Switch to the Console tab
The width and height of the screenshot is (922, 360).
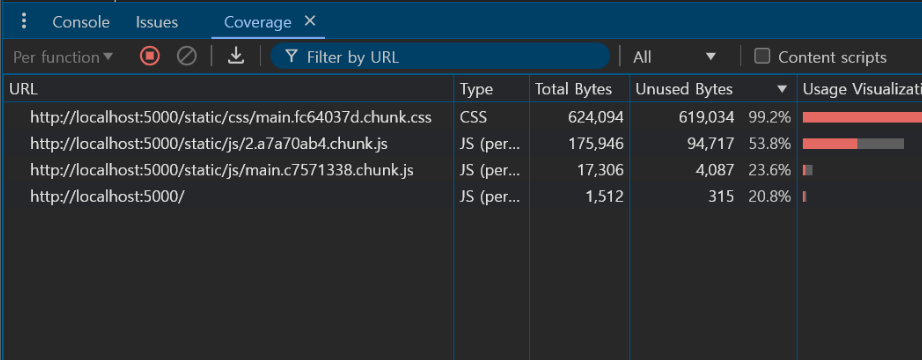tap(81, 22)
